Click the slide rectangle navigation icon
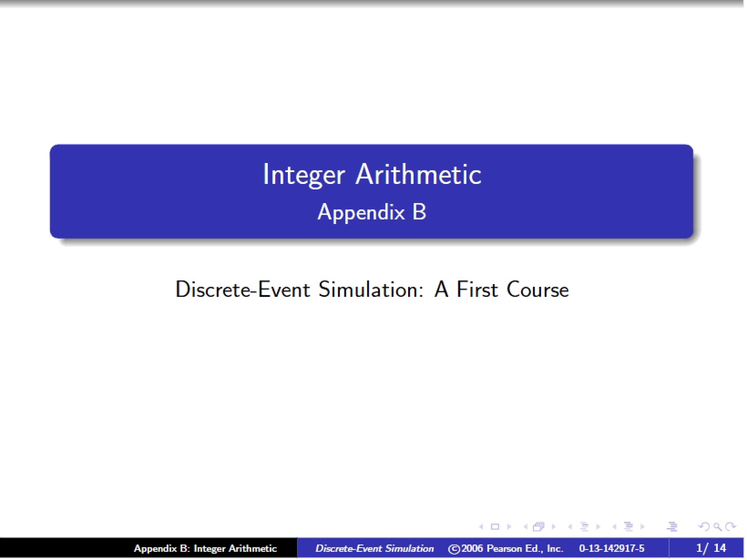The image size is (747, 560). [495, 527]
